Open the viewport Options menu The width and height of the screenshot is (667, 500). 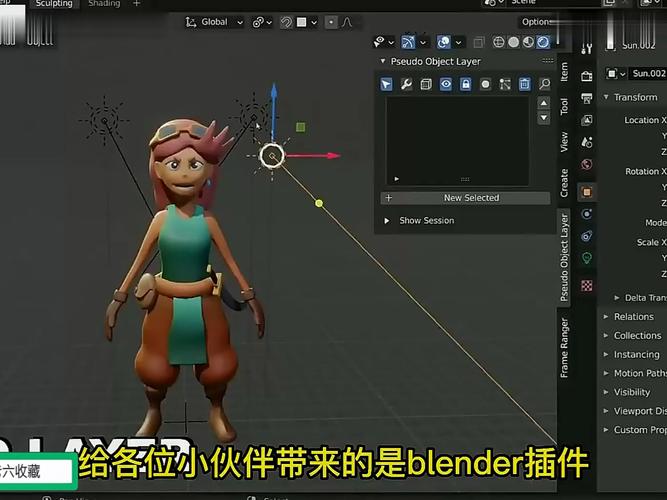coord(537,22)
